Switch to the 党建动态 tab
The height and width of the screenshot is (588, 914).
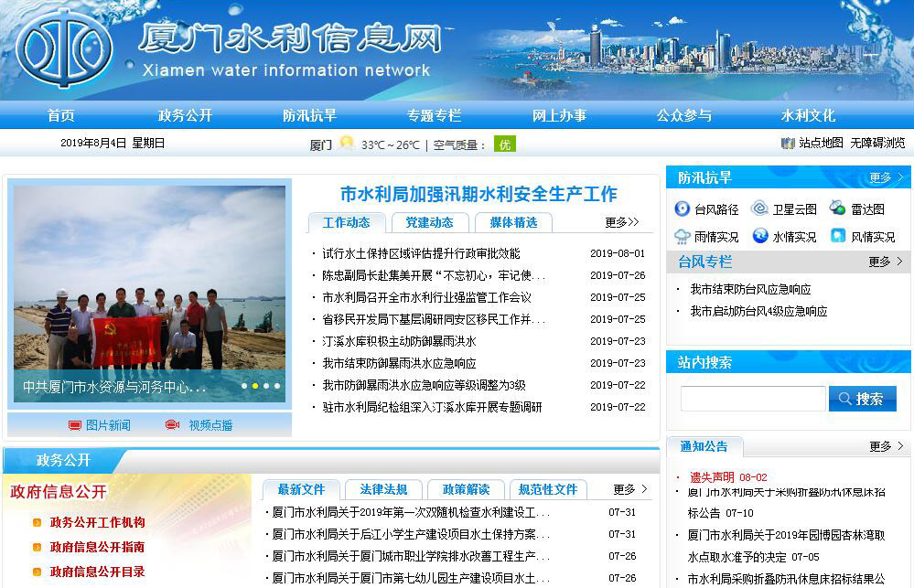[429, 222]
